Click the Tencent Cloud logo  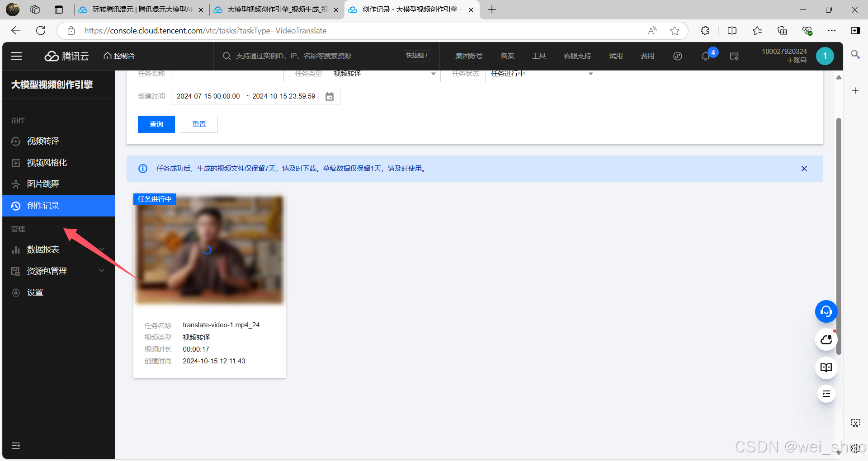pos(66,56)
